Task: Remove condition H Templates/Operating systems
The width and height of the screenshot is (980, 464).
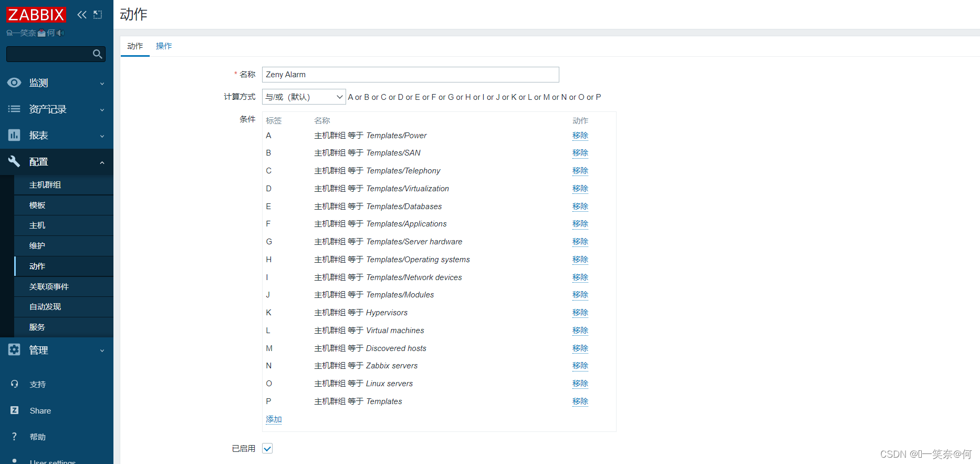Action: (x=580, y=260)
